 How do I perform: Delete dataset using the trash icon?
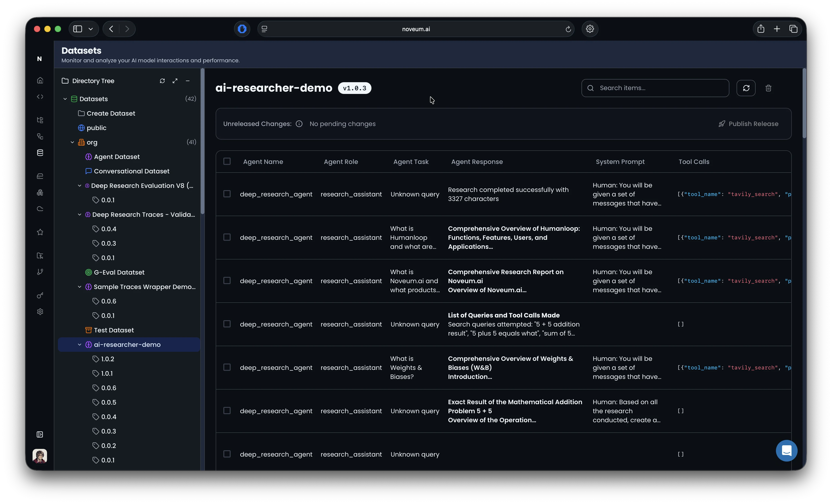768,88
